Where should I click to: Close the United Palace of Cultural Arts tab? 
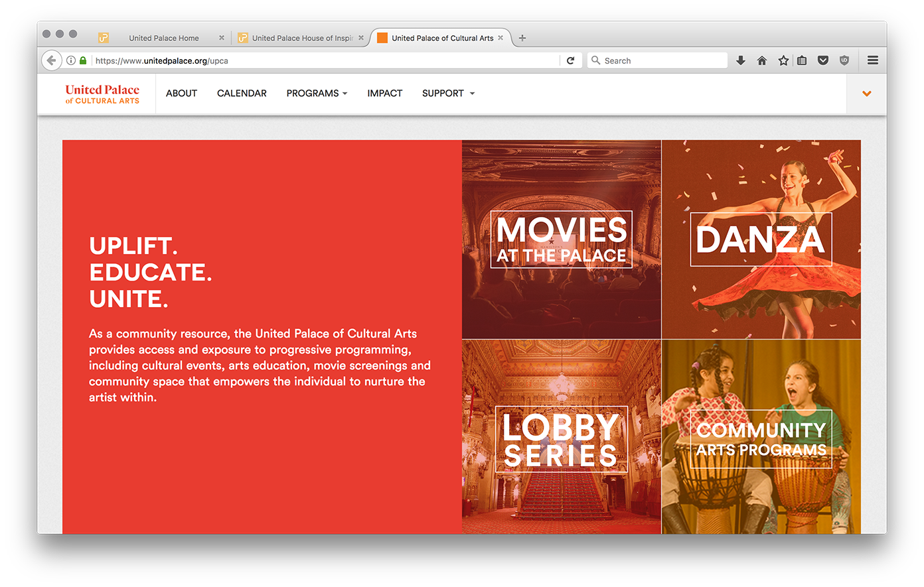point(501,38)
